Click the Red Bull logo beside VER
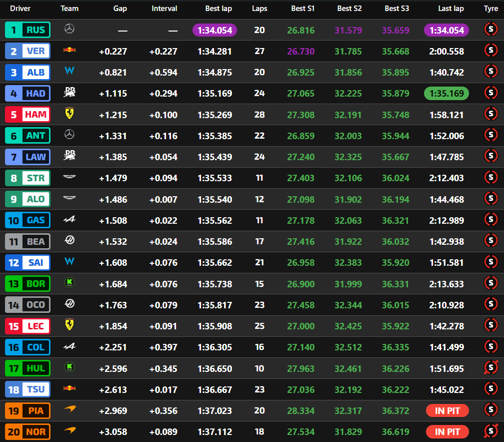Screen dimensions: 504x442 (x=69, y=51)
